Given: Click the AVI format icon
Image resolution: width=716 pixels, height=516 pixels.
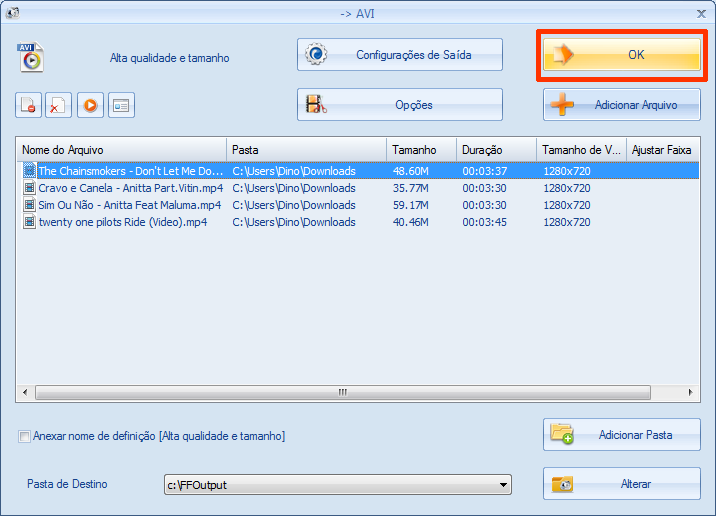Looking at the screenshot, I should [30, 57].
